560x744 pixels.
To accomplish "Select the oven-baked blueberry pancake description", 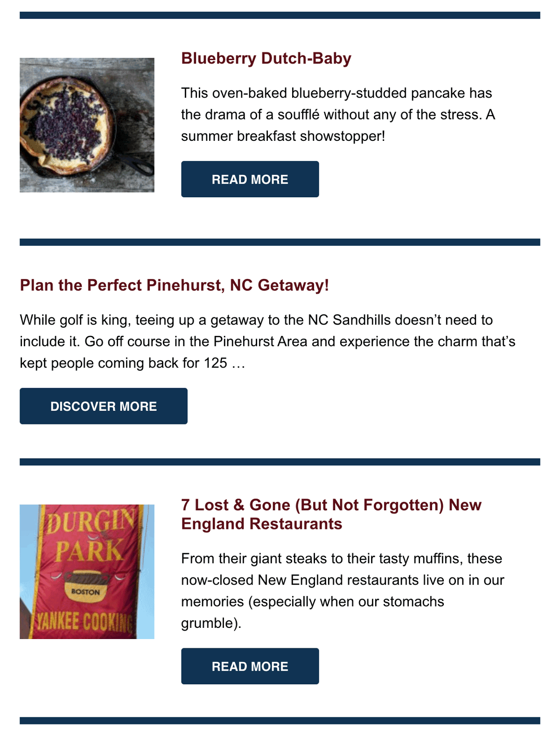I will [x=338, y=115].
